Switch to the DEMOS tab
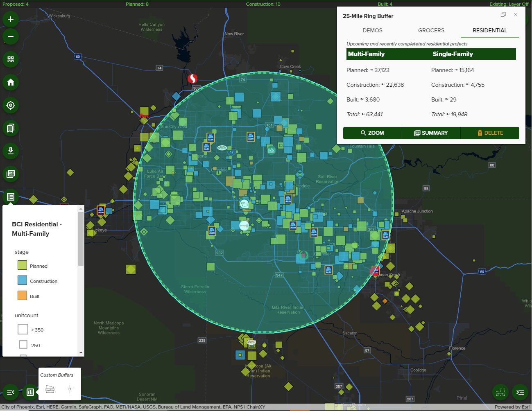The height and width of the screenshot is (411, 532). [372, 30]
